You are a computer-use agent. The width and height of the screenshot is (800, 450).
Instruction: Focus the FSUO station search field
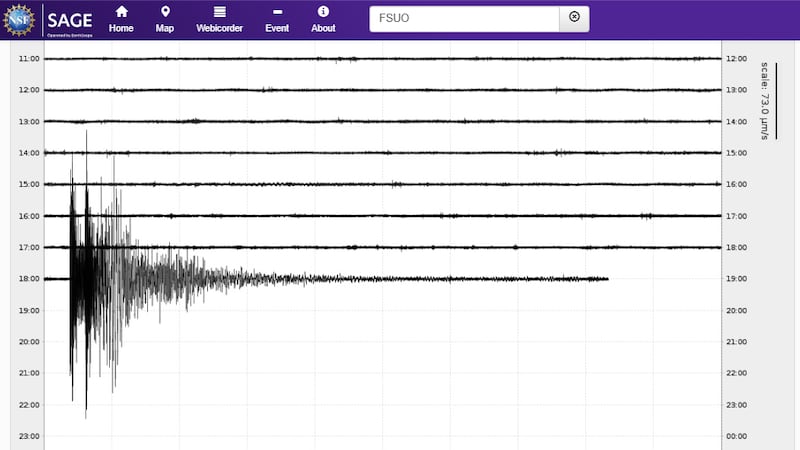click(464, 18)
